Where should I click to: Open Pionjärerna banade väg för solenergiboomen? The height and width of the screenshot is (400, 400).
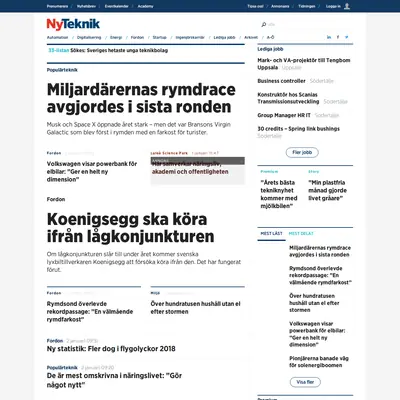click(319, 362)
